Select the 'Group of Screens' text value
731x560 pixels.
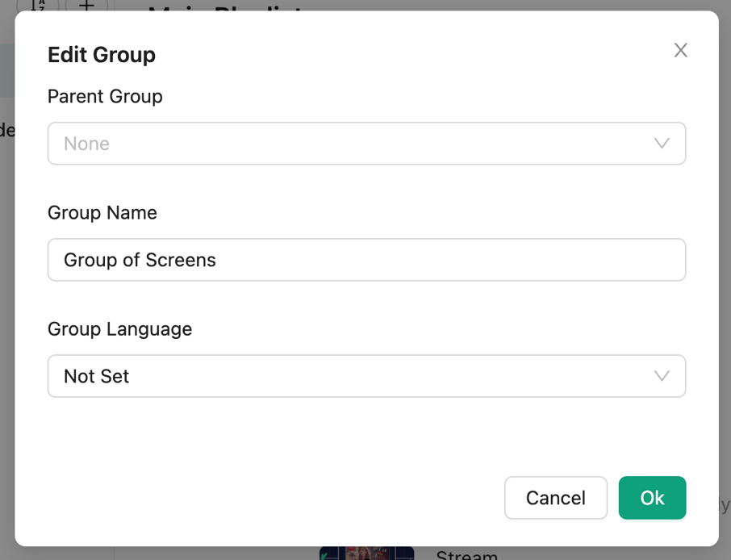click(141, 260)
